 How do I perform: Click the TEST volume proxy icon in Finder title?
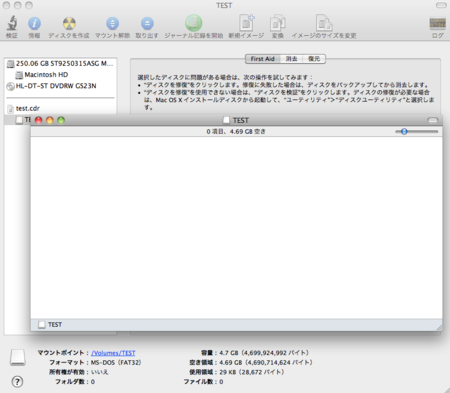226,120
